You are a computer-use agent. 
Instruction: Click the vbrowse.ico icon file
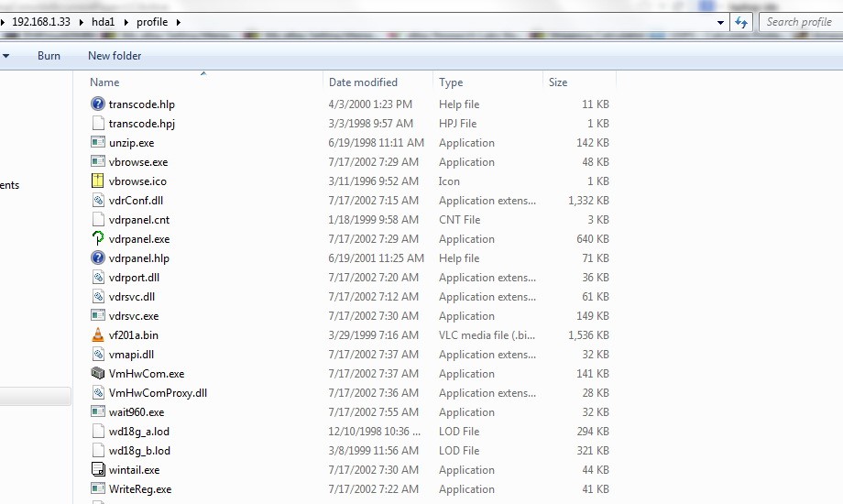tap(98, 181)
